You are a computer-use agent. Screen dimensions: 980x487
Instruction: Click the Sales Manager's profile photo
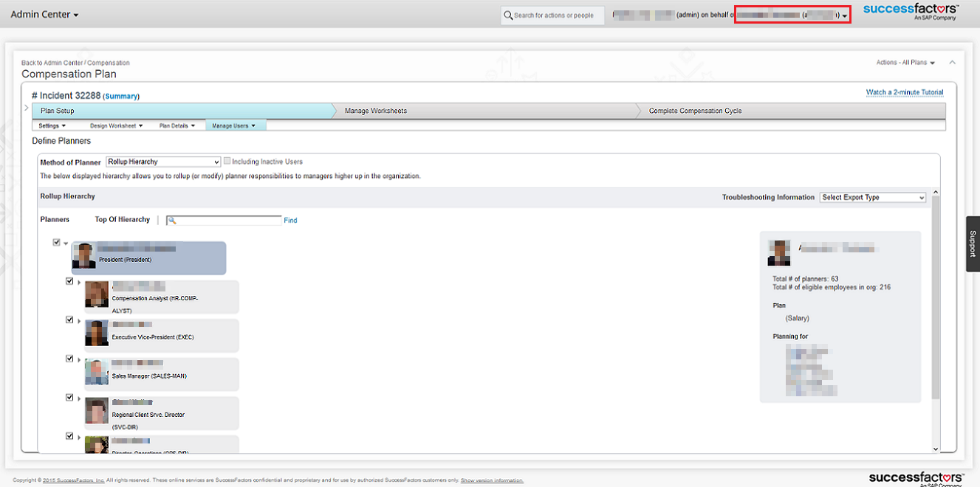tap(97, 371)
